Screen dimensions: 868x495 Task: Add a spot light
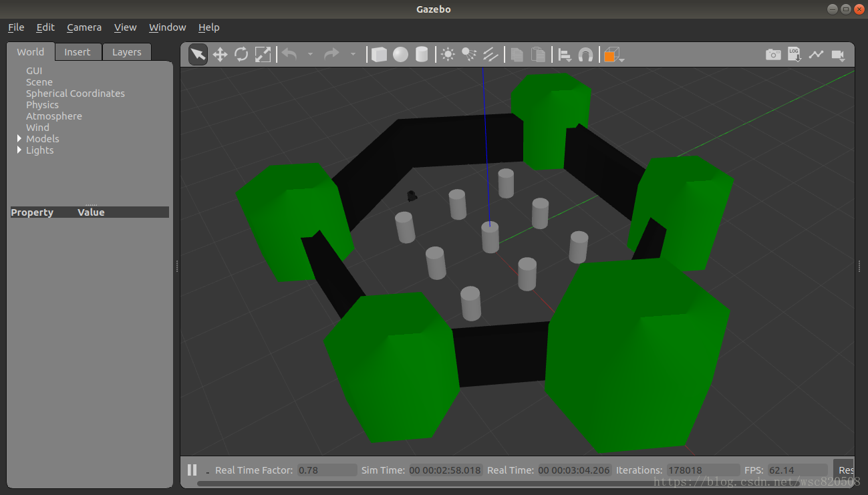coord(470,55)
